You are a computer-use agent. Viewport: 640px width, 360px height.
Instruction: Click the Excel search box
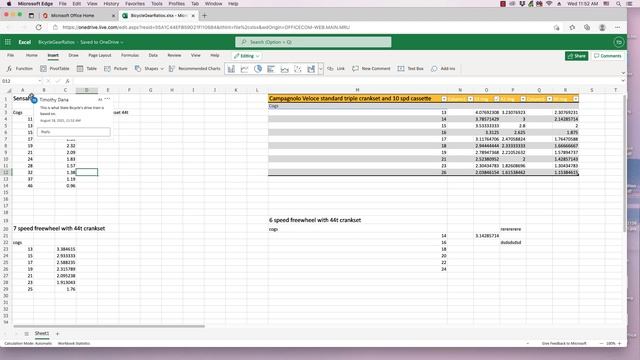point(313,42)
